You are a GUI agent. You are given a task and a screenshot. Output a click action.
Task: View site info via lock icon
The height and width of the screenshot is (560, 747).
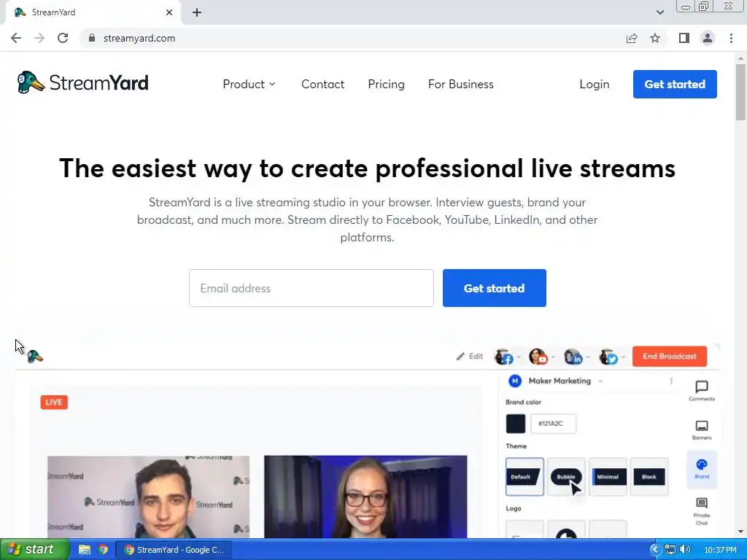[x=92, y=38]
